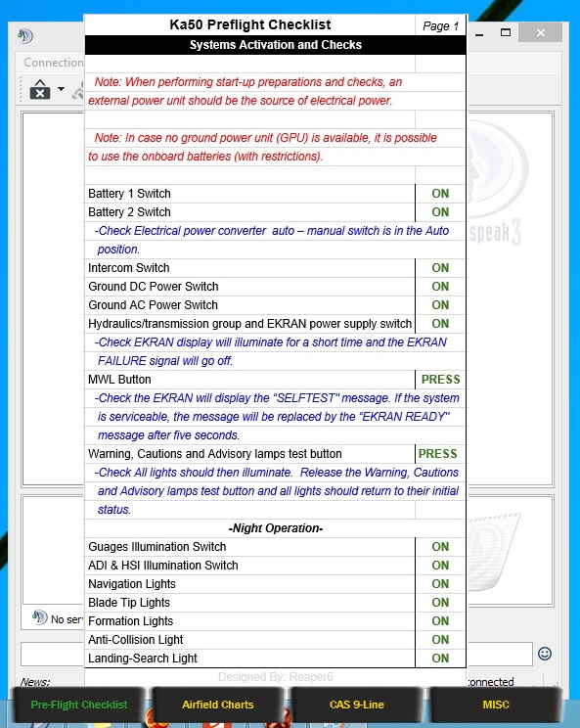580x728 pixels.
Task: Open the MISC tab
Action: 496,705
